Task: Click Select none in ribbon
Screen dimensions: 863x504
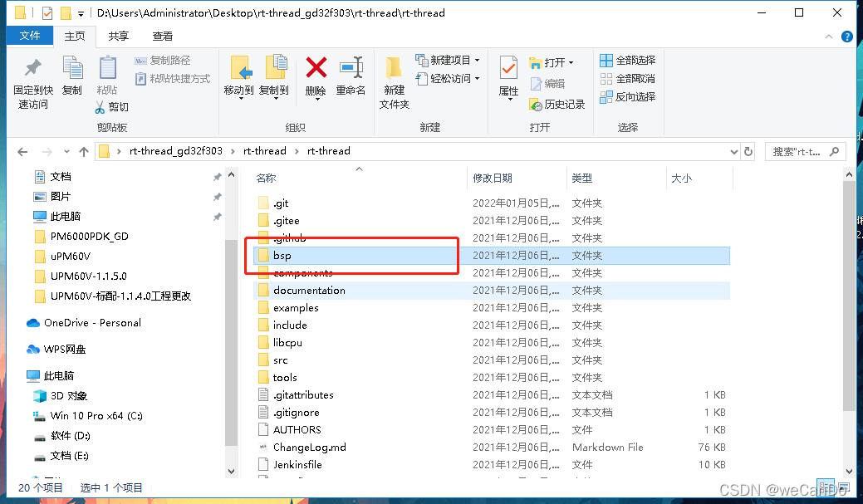Action: tap(627, 79)
